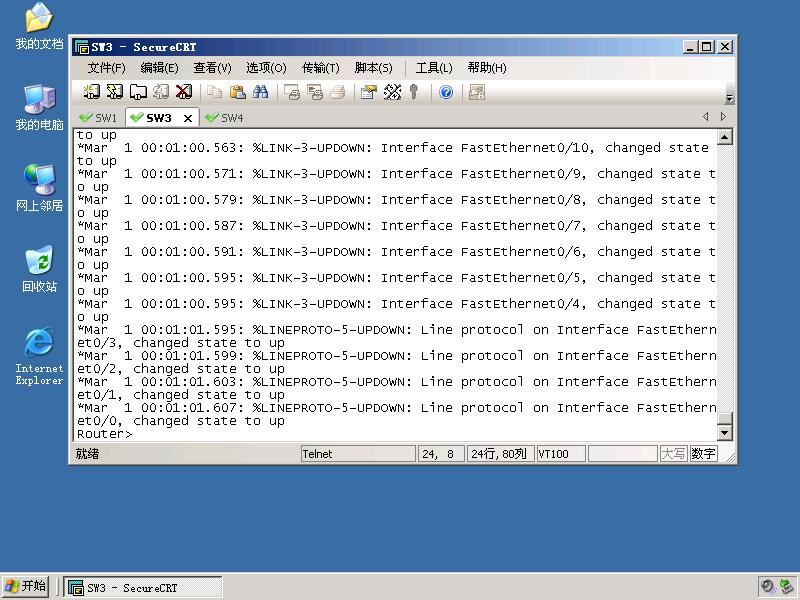800x600 pixels.
Task: Open the 工具(L) menu
Action: click(x=434, y=68)
